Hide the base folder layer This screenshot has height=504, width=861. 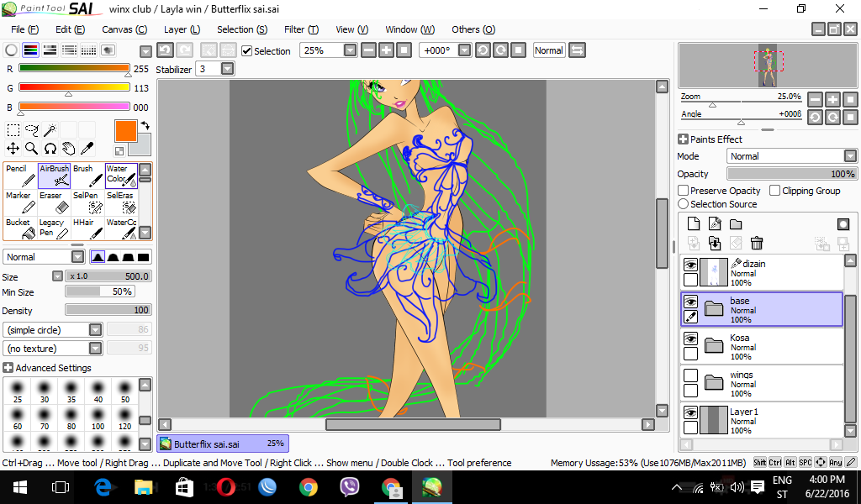tap(691, 302)
